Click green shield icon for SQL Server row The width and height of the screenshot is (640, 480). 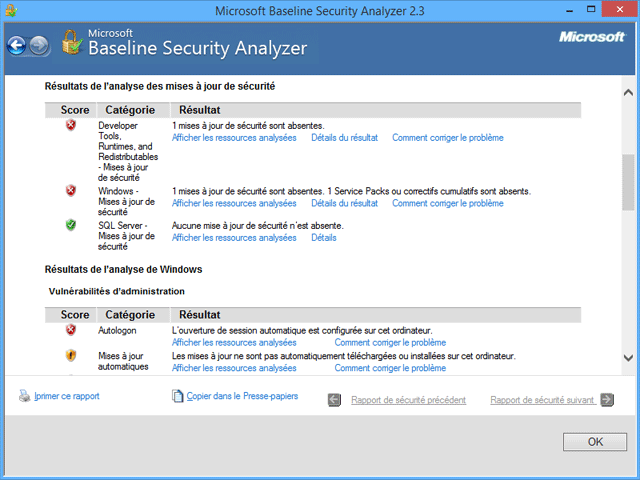pos(71,225)
